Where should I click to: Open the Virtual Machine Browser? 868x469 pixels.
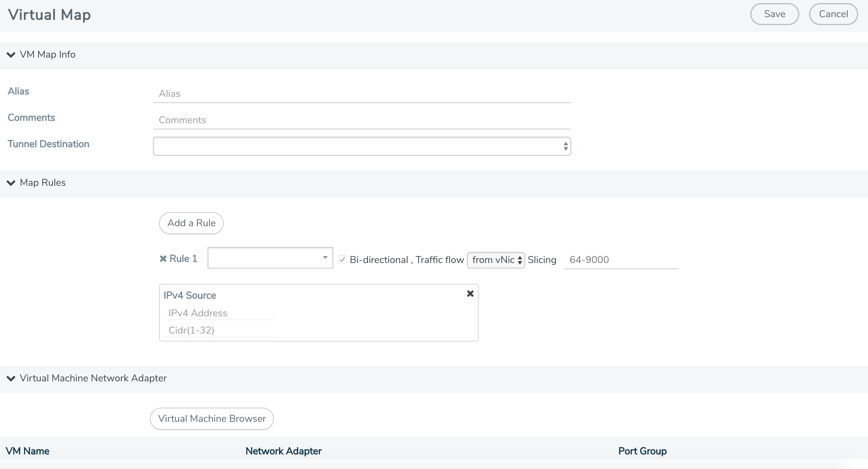(212, 418)
